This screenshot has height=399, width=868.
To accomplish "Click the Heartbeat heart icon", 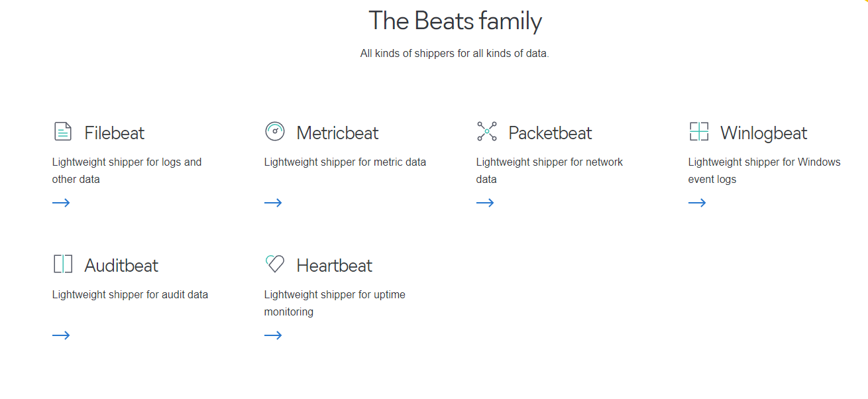I will (274, 264).
